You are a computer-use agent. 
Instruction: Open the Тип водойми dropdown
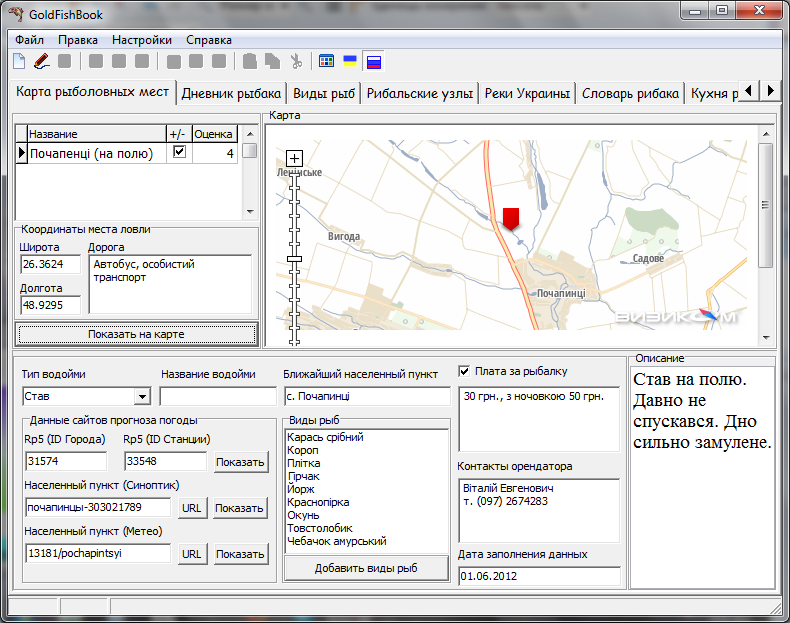(143, 396)
